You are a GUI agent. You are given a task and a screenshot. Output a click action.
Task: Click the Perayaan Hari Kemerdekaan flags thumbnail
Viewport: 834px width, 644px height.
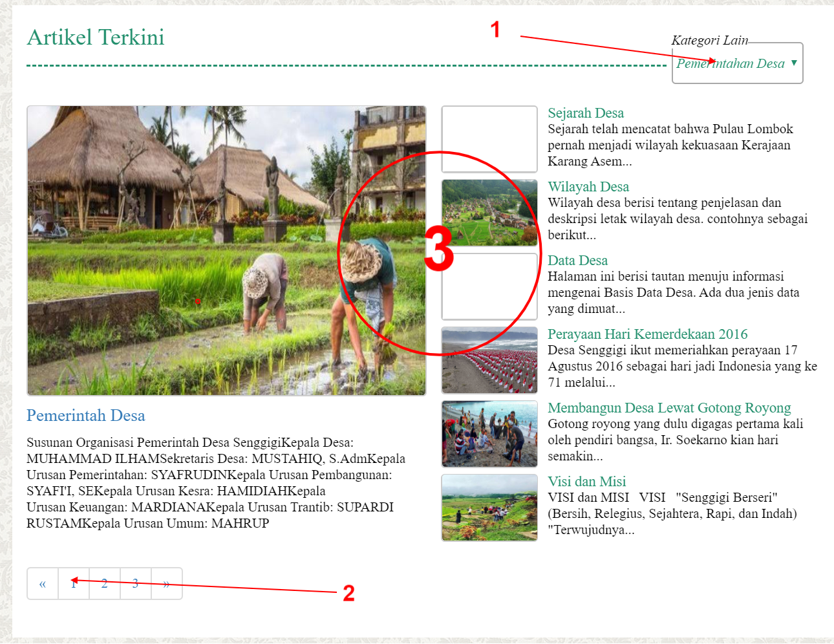pos(489,360)
